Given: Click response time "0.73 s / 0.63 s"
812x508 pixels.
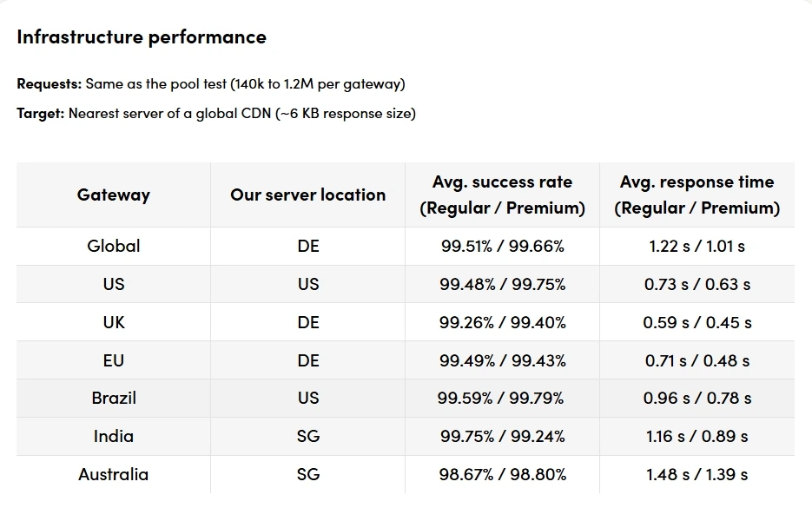Looking at the screenshot, I should (x=697, y=284).
